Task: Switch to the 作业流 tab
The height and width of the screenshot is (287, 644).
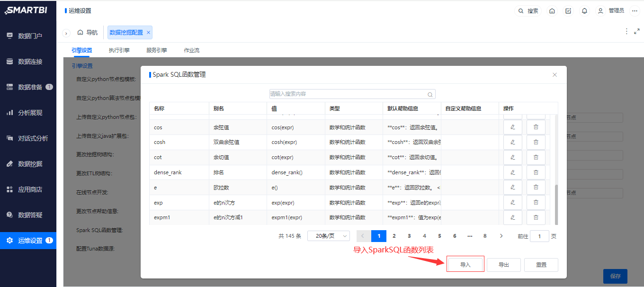Action: (192, 50)
